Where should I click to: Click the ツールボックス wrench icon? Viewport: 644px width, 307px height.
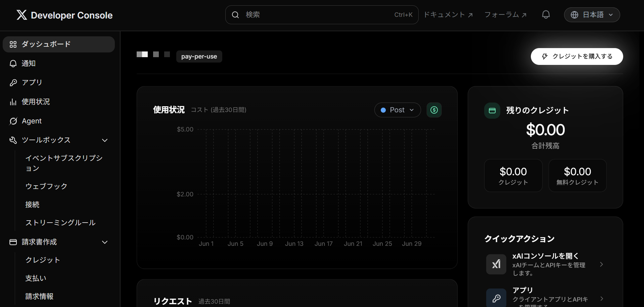(x=13, y=140)
